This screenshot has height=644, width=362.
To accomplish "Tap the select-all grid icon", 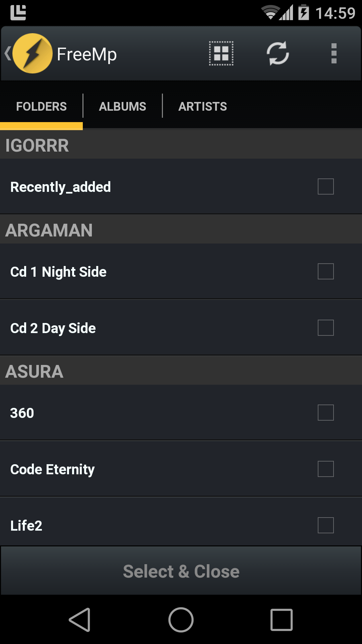I will [x=221, y=53].
